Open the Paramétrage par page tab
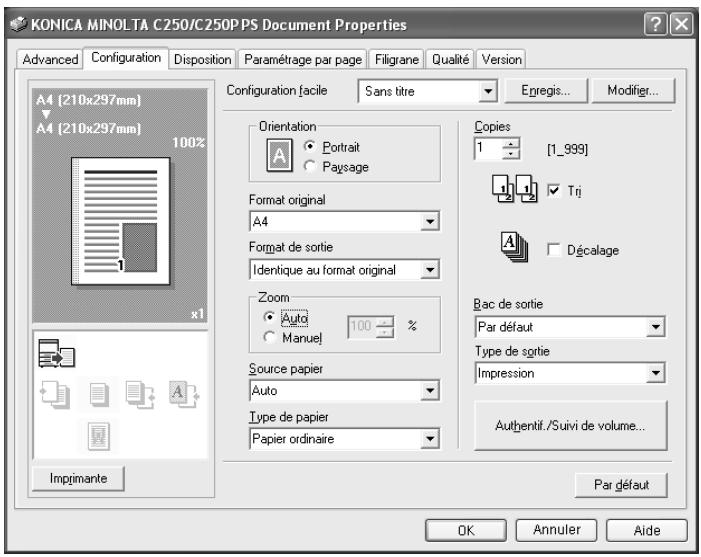This screenshot has height=557, width=701. pos(303,59)
